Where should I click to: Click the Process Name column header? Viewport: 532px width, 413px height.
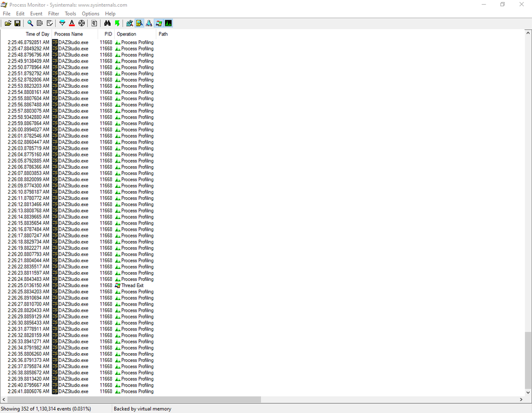pyautogui.click(x=75, y=34)
